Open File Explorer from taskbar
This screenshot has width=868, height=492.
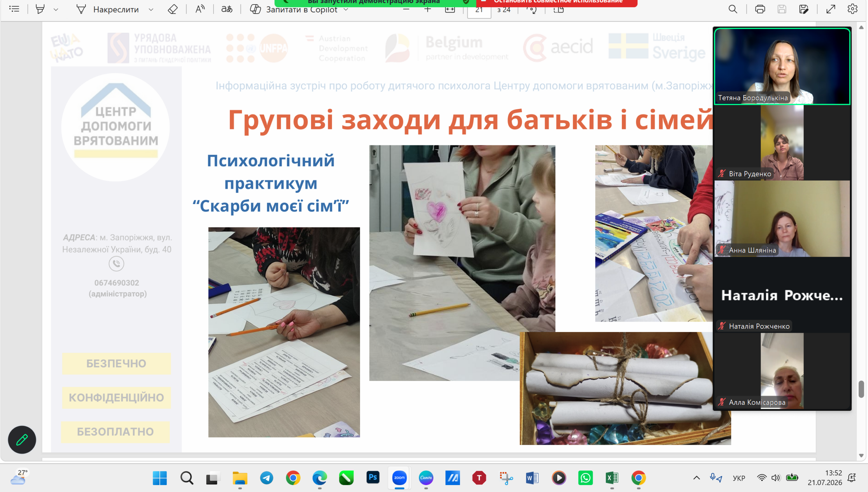coord(240,478)
